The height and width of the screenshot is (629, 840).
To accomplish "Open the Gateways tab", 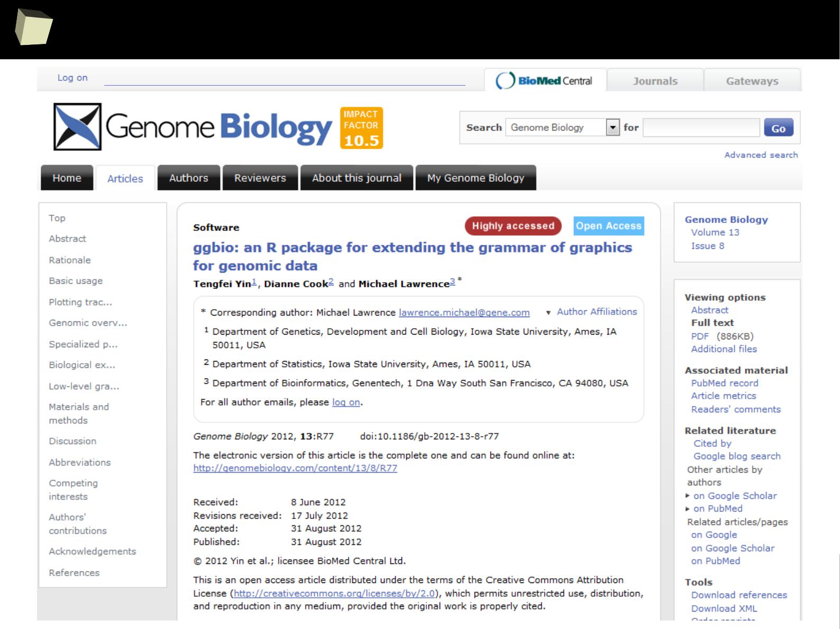I will (x=752, y=81).
